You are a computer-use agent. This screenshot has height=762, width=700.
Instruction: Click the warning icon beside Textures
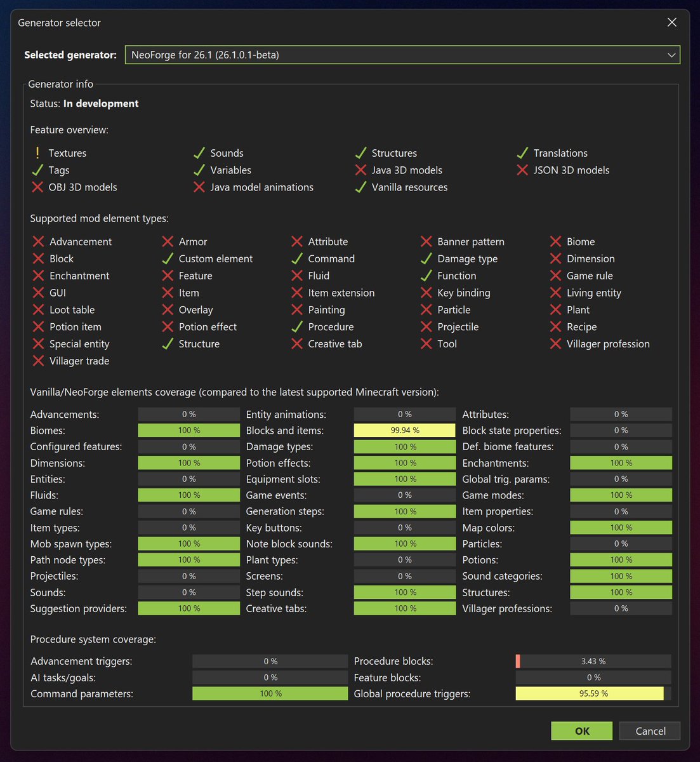[x=37, y=153]
